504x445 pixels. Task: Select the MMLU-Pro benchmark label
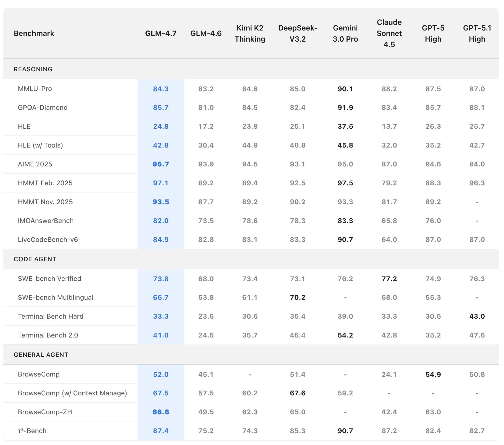click(x=35, y=89)
